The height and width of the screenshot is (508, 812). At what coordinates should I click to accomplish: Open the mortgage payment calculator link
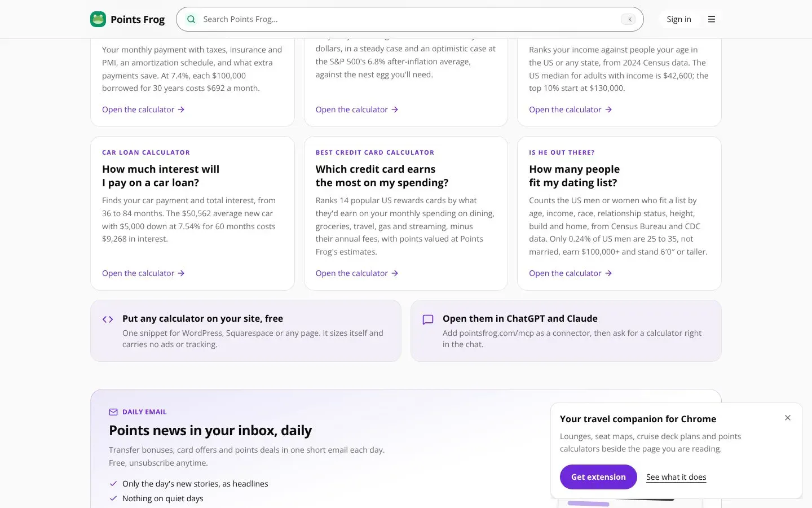click(143, 110)
